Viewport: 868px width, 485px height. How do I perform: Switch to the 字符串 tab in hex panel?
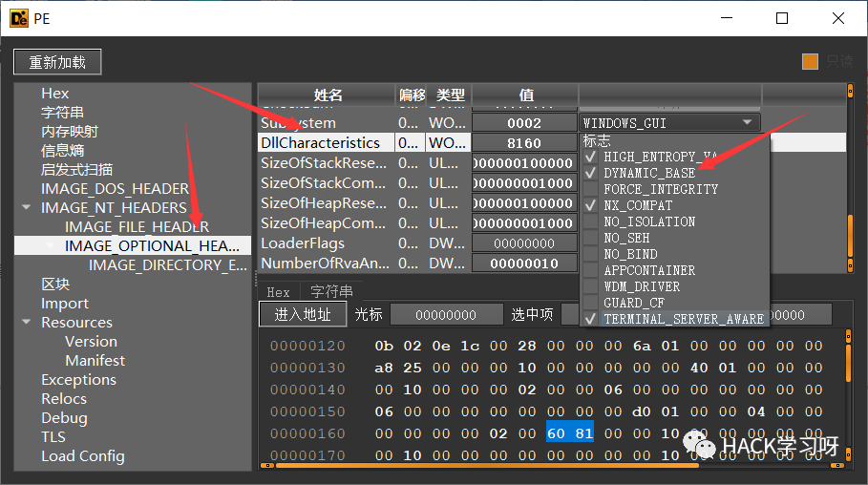point(331,292)
